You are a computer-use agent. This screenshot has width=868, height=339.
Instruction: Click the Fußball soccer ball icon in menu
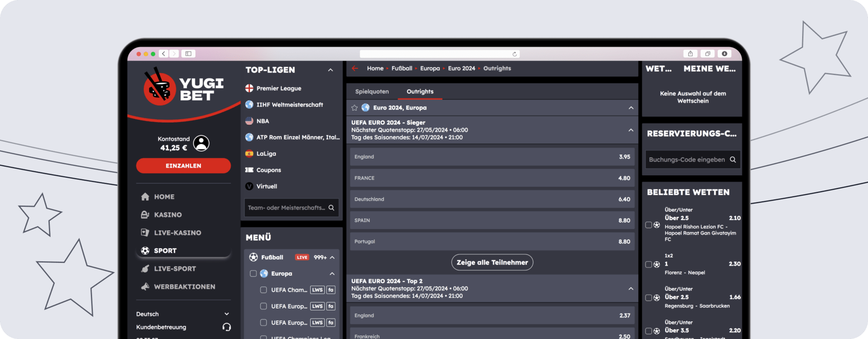click(x=253, y=257)
